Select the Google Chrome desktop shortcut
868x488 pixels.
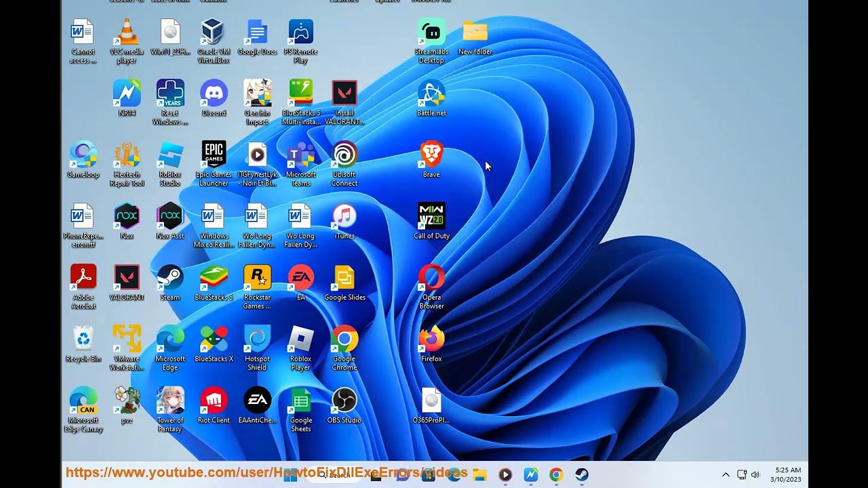[344, 348]
